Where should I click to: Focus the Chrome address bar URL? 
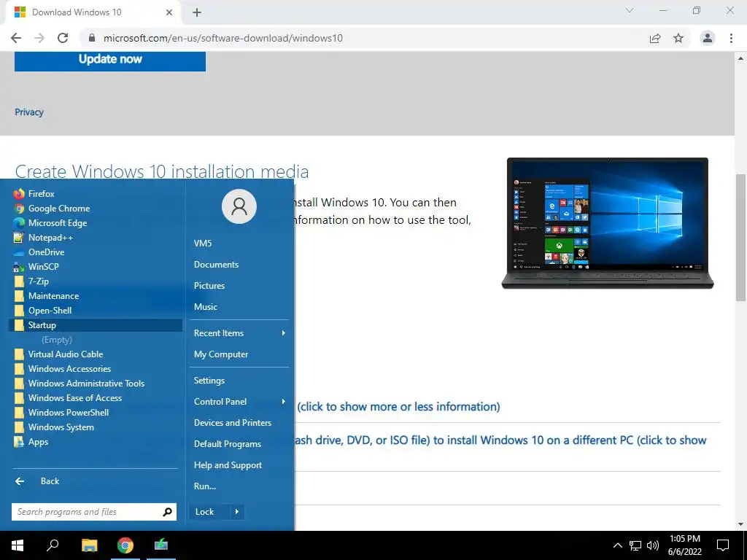click(223, 38)
